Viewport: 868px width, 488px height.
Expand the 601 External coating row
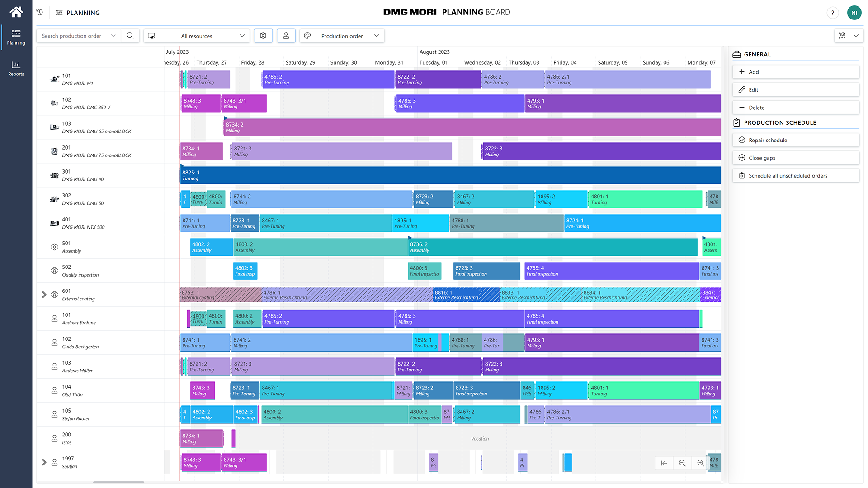(44, 295)
